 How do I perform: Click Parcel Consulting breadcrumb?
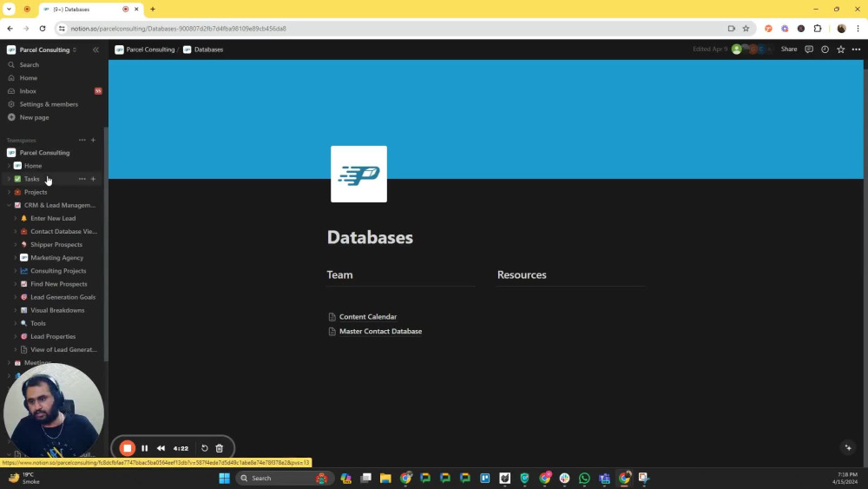pos(144,50)
